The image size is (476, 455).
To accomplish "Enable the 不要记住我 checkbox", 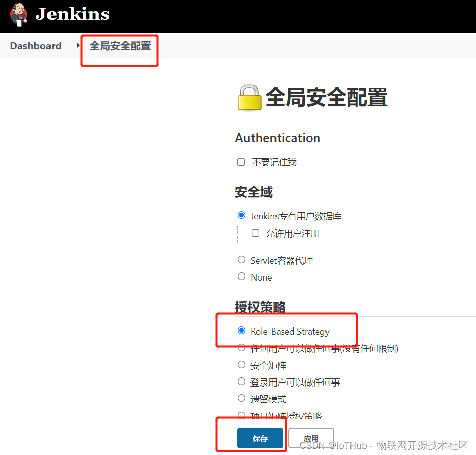I will coord(241,162).
